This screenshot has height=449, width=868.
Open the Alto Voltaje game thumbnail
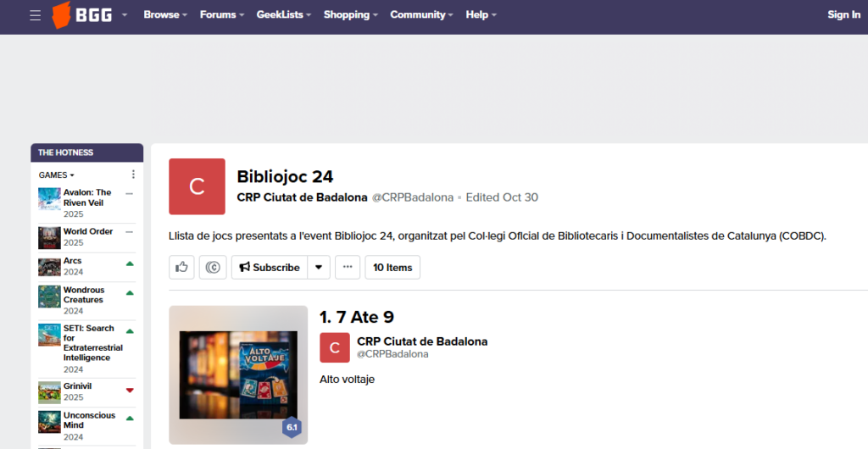(237, 374)
